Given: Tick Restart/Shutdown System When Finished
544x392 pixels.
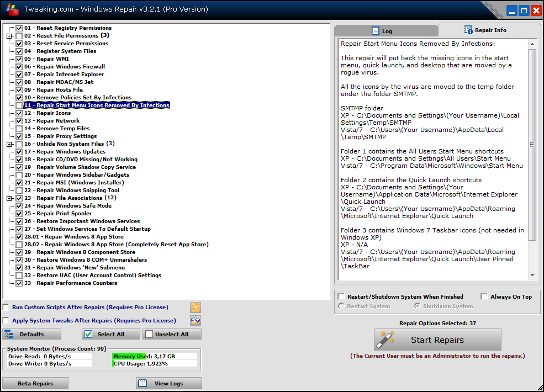Looking at the screenshot, I should tap(341, 296).
